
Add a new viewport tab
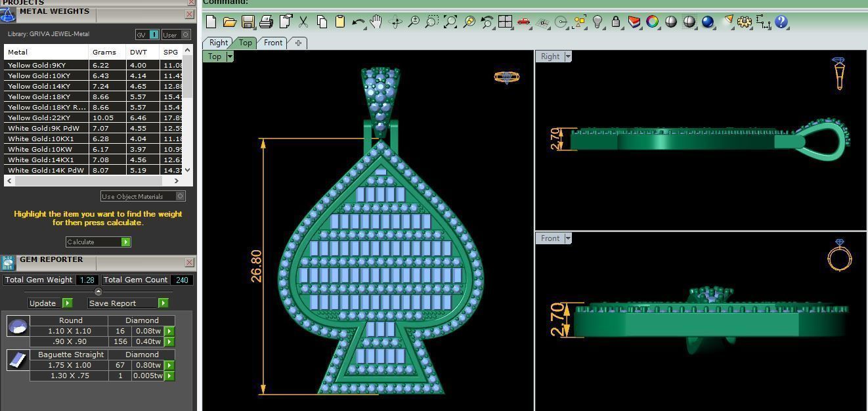coord(298,43)
